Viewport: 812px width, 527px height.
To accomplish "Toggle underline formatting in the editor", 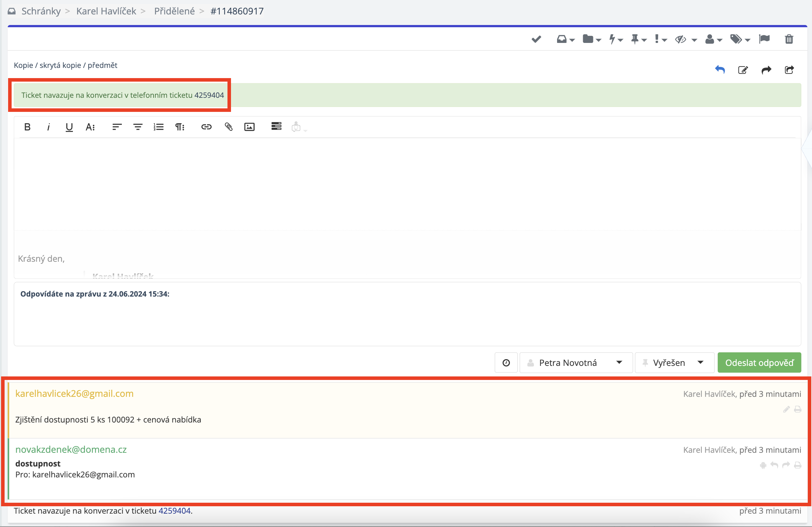I will (69, 127).
